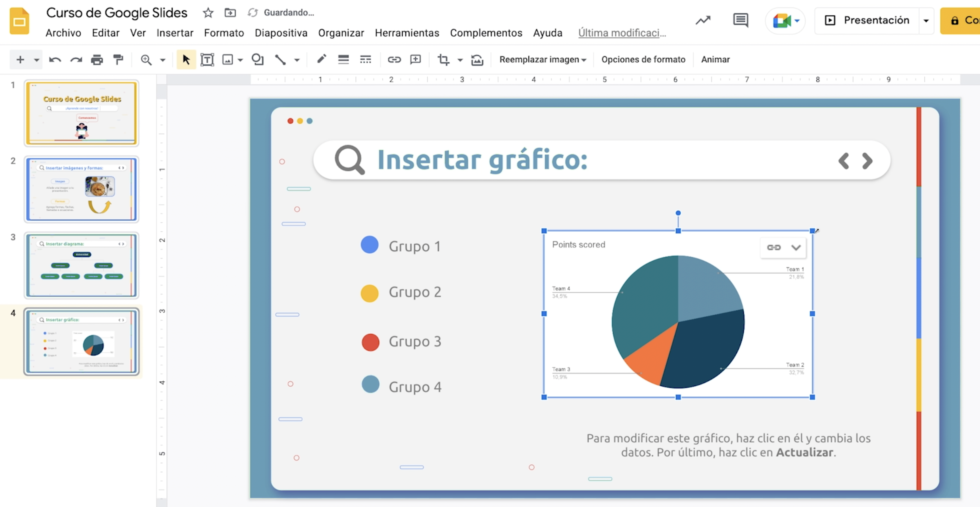
Task: Open the Herramientas menu
Action: [x=407, y=33]
